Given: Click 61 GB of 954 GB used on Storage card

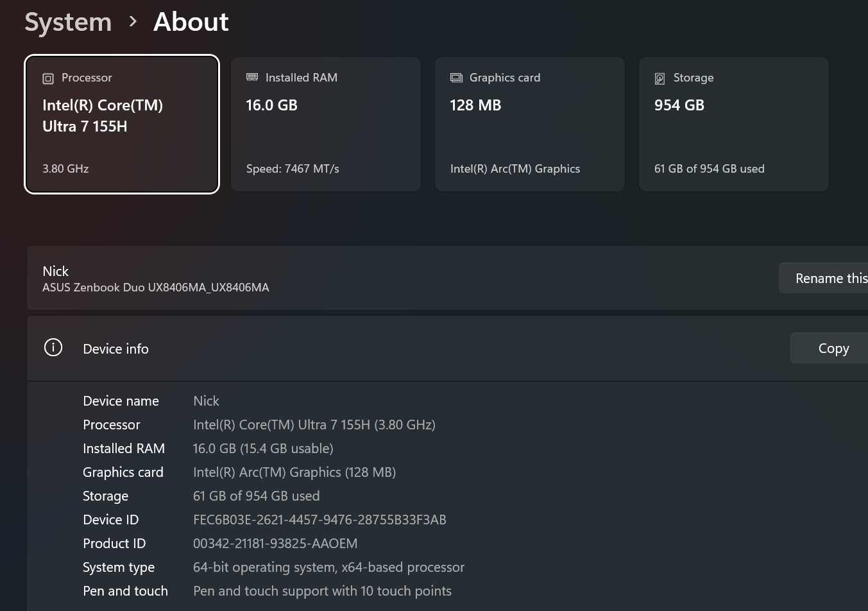Looking at the screenshot, I should (710, 169).
